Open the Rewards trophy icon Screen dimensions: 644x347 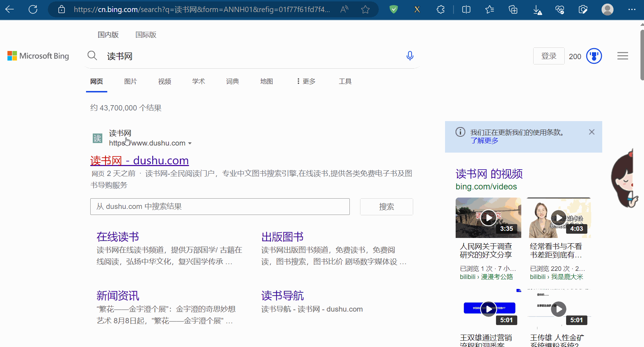tap(594, 56)
